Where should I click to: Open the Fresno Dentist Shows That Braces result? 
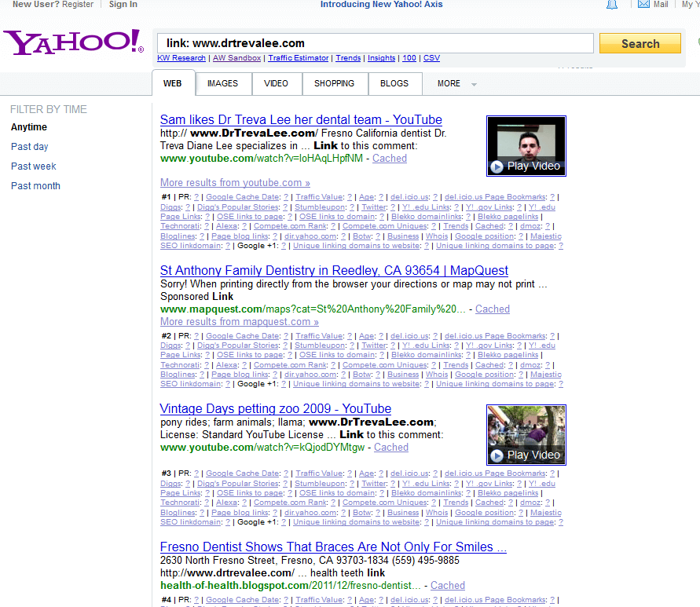(333, 547)
